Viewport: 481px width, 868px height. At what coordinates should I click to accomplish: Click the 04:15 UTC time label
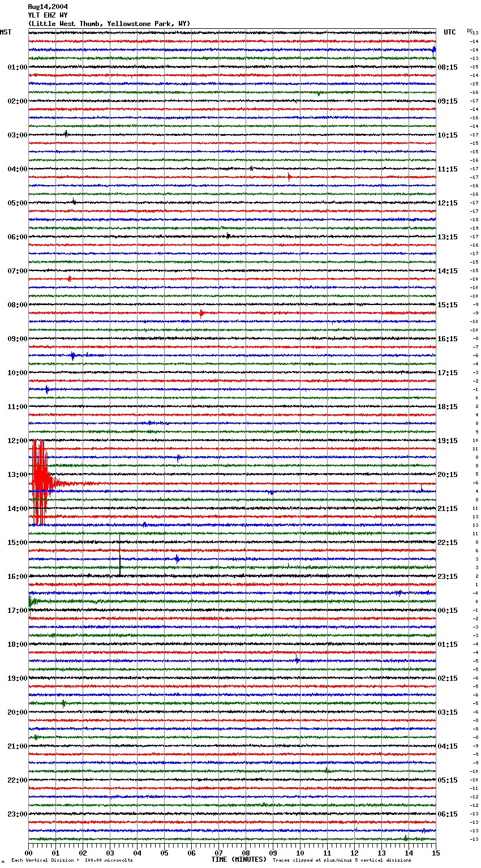448,746
